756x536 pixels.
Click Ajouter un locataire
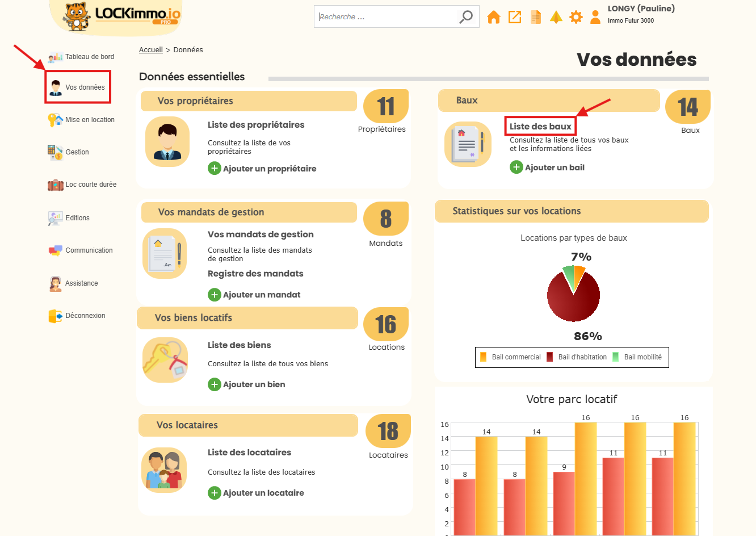263,493
